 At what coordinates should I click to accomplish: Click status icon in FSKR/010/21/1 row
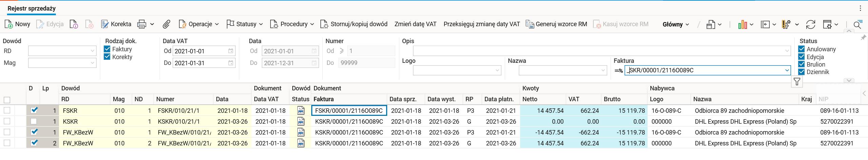click(x=300, y=110)
